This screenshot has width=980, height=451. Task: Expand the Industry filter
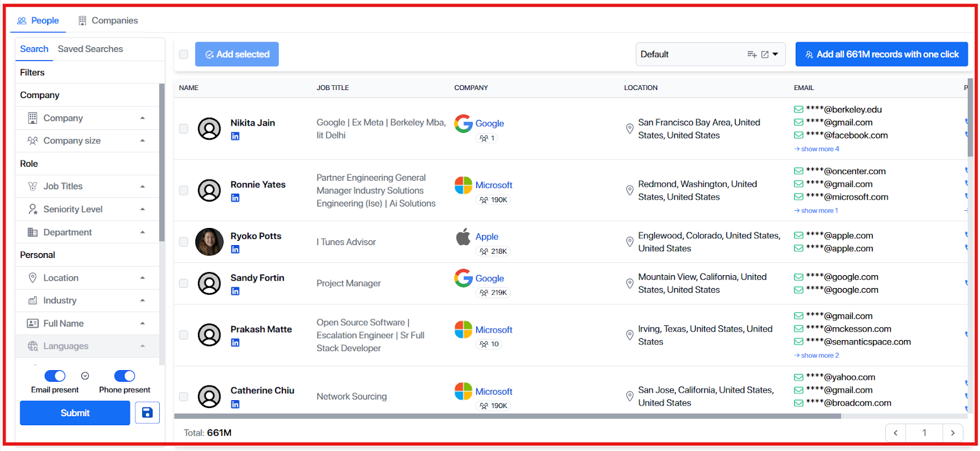(87, 300)
